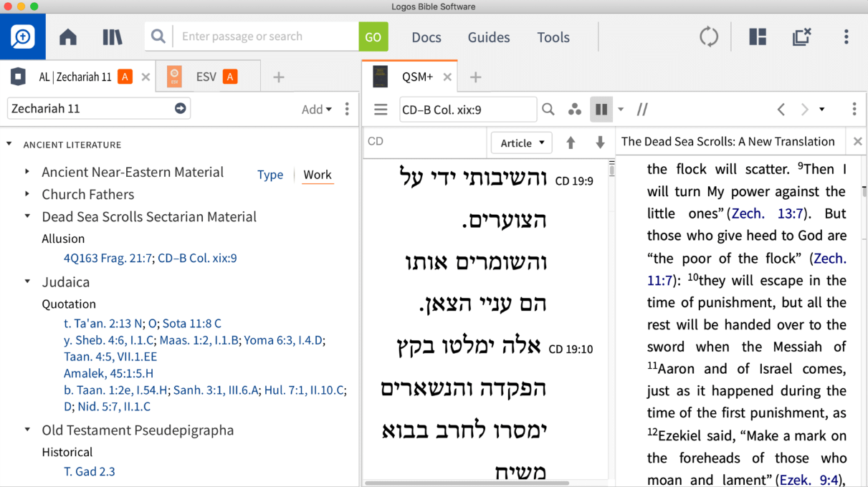Viewport: 868px width, 487px height.
Task: Open T. Gad 2.3 link
Action: 90,471
